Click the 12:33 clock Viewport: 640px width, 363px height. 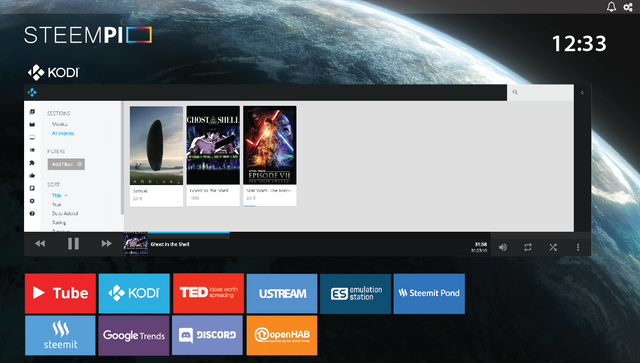(x=579, y=43)
